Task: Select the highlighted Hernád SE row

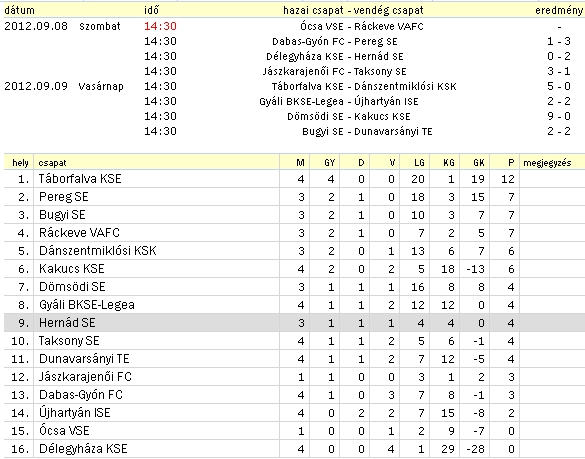Action: pos(294,323)
